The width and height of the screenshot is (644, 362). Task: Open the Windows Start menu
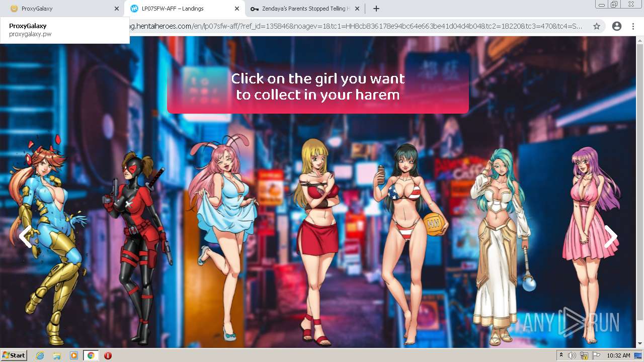point(14,355)
